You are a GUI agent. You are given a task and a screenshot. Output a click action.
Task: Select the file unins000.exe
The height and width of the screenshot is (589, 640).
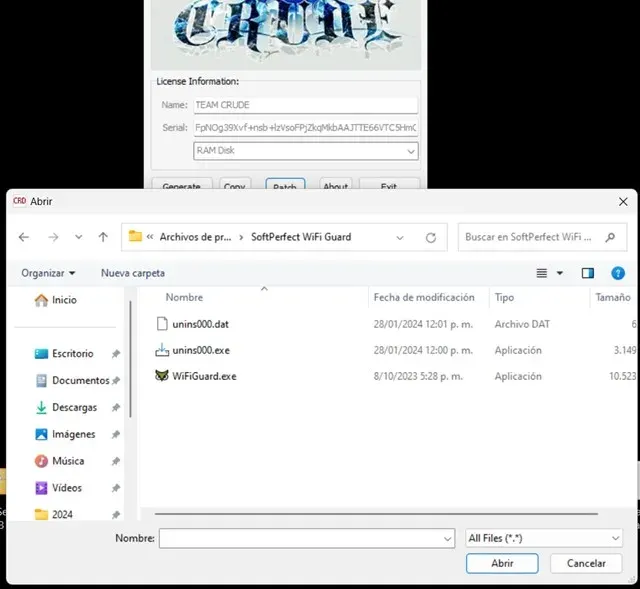point(201,350)
